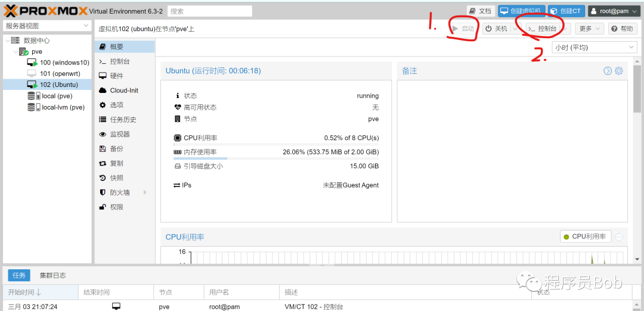
Task: Click the eye icon beside 监视器
Action: click(x=103, y=134)
